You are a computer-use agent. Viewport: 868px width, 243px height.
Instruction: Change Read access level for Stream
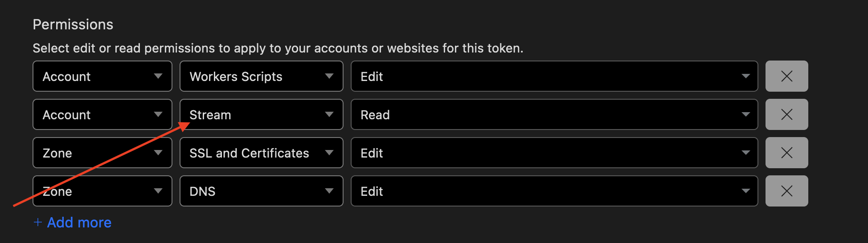click(554, 114)
